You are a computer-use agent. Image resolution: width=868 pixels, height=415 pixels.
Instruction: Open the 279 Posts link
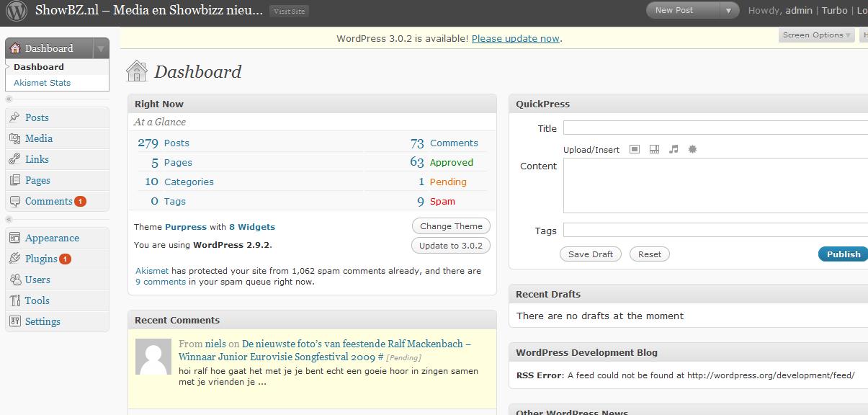pos(164,143)
